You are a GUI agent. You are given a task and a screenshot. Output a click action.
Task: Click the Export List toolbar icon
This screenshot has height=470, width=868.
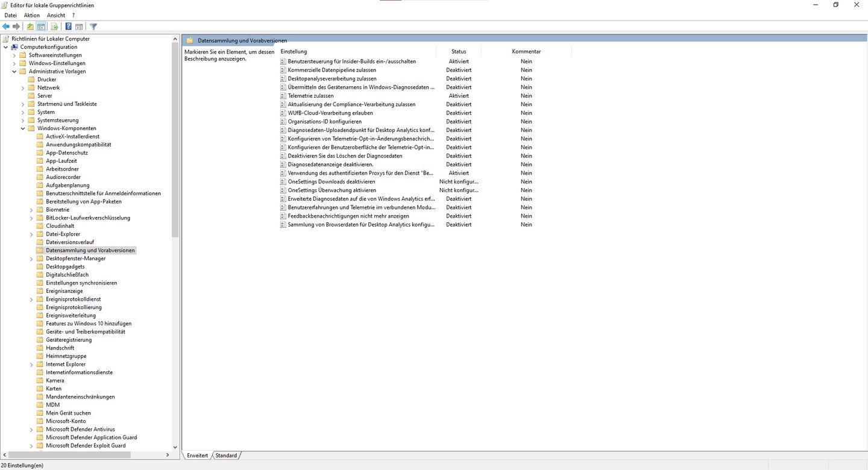tap(54, 27)
